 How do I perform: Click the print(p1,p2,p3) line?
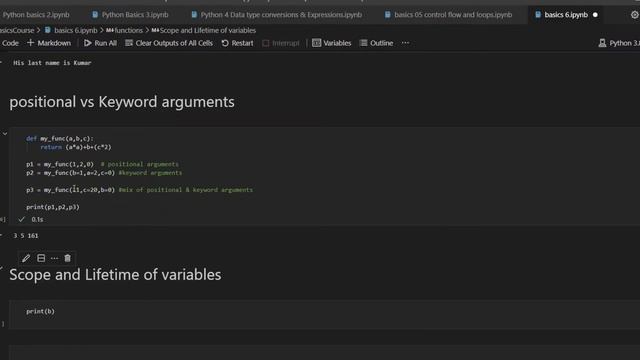[53, 207]
